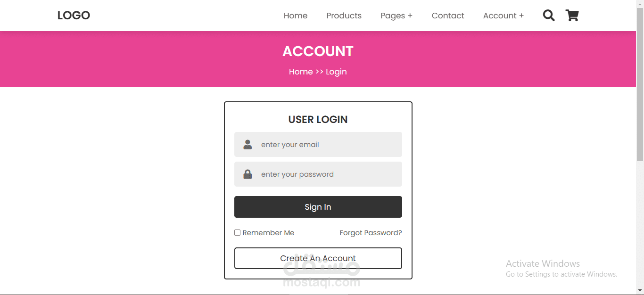The image size is (644, 295).
Task: Expand the Pages + dropdown menu
Action: pyautogui.click(x=396, y=16)
